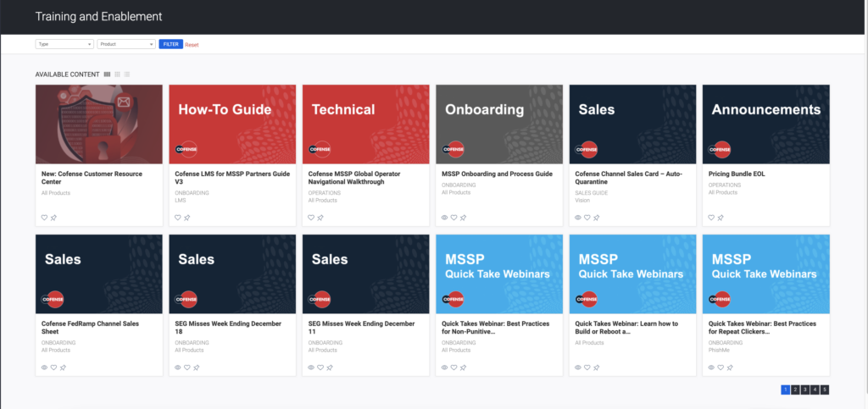
Task: Reset the content filters
Action: point(192,45)
